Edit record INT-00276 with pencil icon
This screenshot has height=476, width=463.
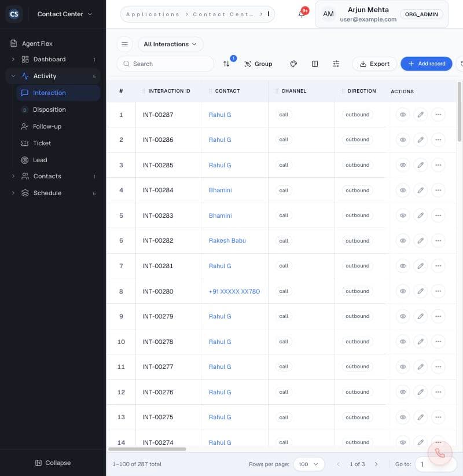[x=421, y=392]
